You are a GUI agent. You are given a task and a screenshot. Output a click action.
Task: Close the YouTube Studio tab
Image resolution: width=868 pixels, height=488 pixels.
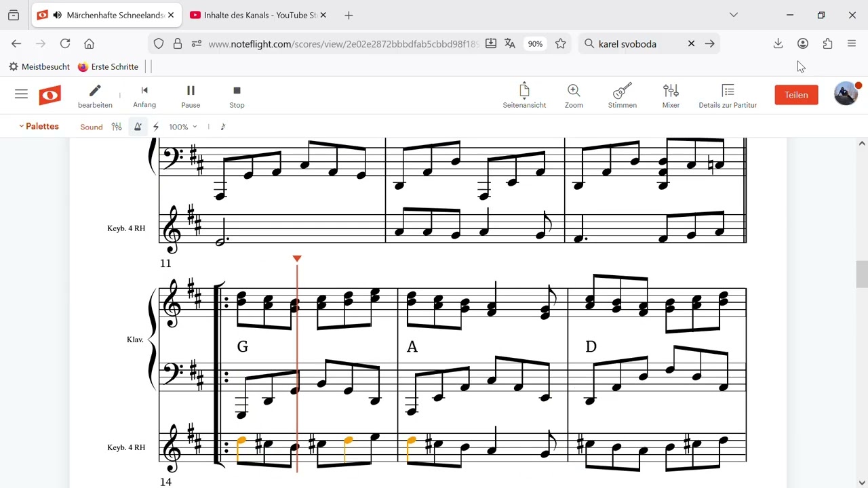(x=322, y=15)
